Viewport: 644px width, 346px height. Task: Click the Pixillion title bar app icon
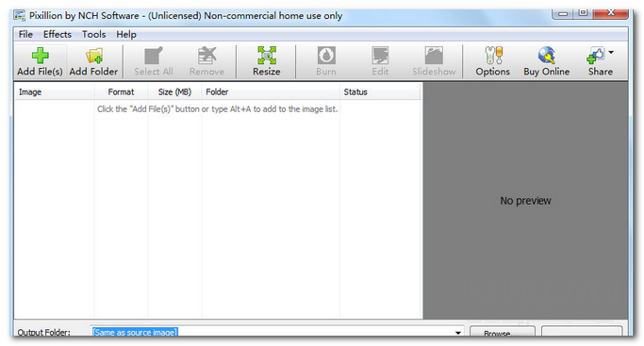coord(19,16)
